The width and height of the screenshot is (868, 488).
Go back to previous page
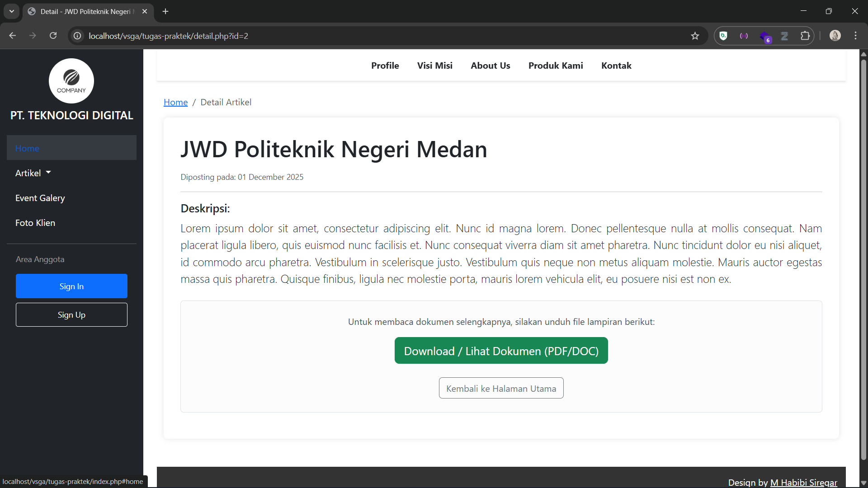pos(13,36)
